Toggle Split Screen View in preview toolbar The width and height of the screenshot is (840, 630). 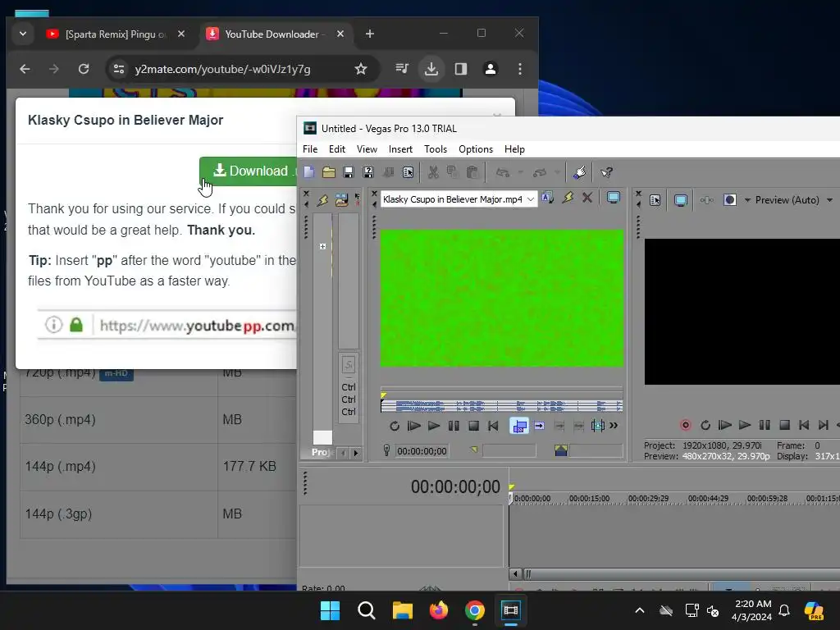729,200
